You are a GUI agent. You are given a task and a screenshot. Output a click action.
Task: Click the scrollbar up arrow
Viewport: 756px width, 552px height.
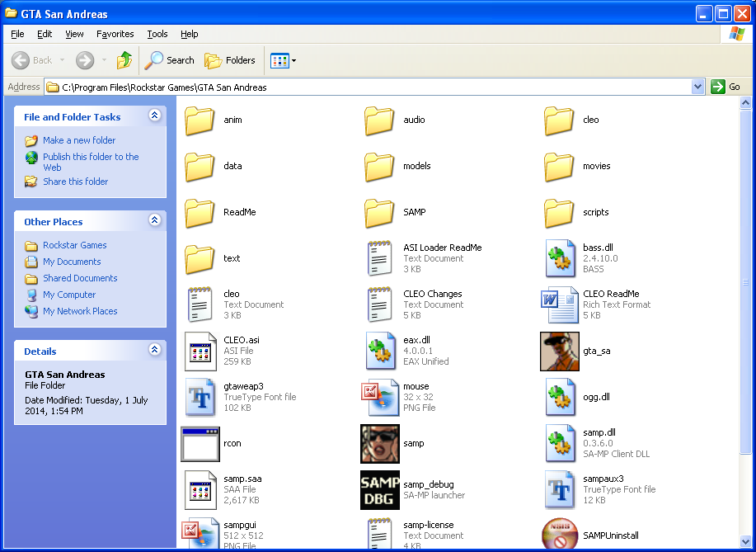[x=745, y=103]
